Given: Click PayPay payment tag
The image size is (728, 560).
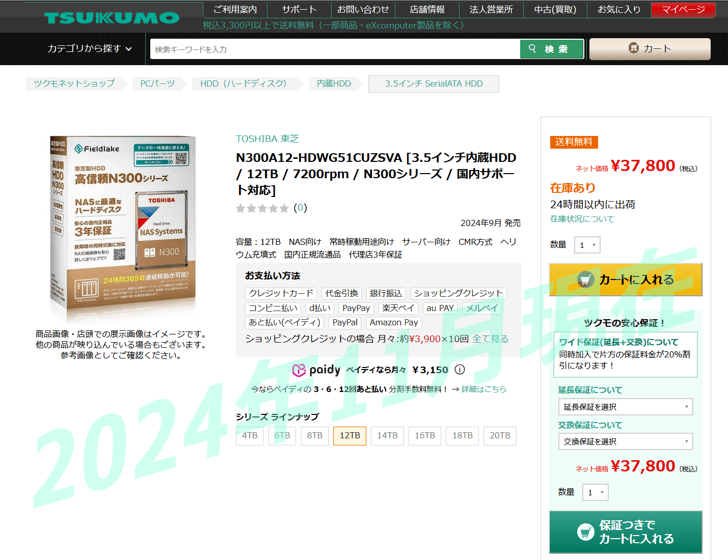Looking at the screenshot, I should (x=356, y=309).
